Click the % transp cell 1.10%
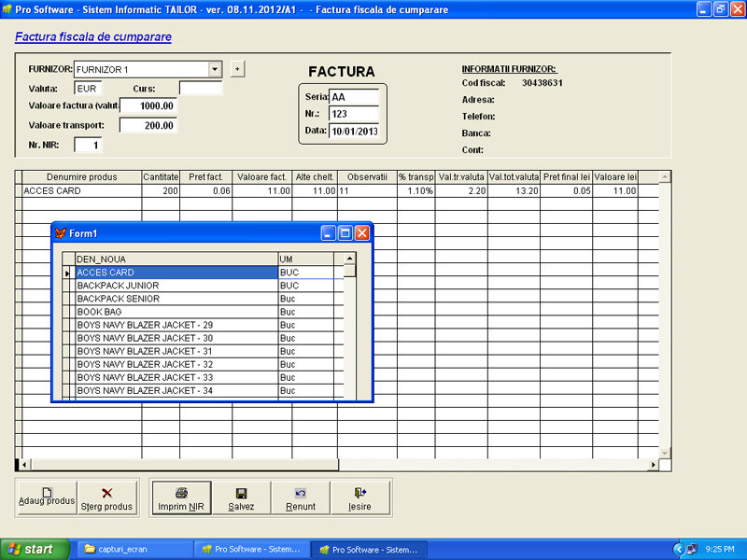The height and width of the screenshot is (560, 747). click(x=416, y=191)
